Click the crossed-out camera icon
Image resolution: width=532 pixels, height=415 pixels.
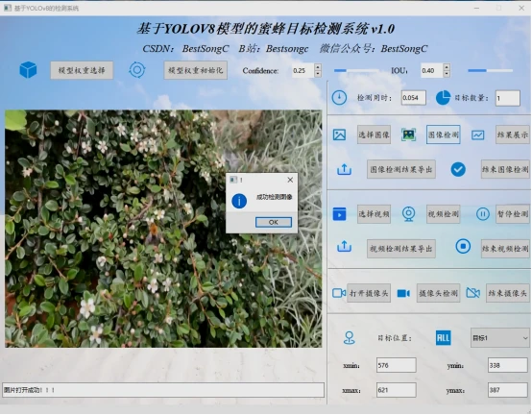pyautogui.click(x=473, y=293)
